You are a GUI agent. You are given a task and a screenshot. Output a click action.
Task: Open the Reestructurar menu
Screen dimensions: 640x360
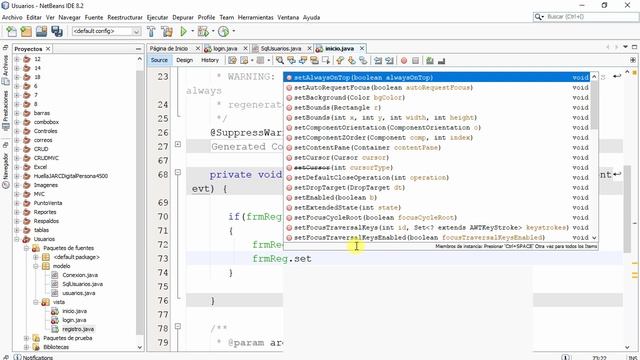coord(125,18)
